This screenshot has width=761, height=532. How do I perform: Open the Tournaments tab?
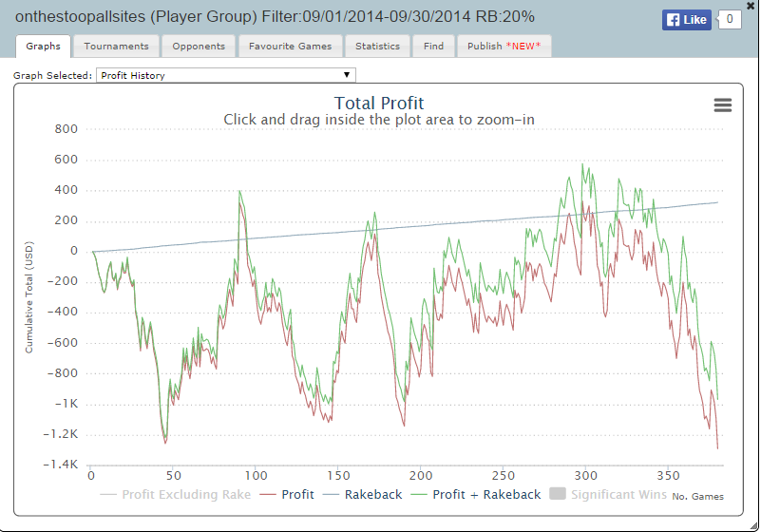(x=117, y=47)
